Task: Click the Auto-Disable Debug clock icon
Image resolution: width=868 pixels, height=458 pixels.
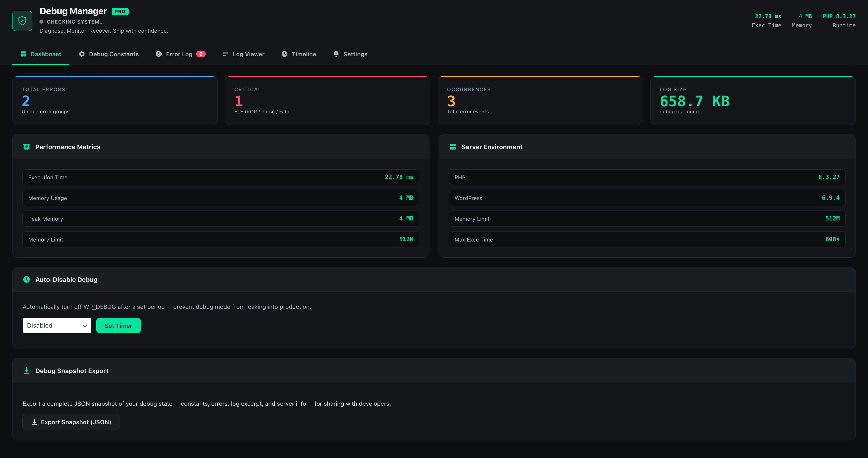Action: pyautogui.click(x=27, y=279)
